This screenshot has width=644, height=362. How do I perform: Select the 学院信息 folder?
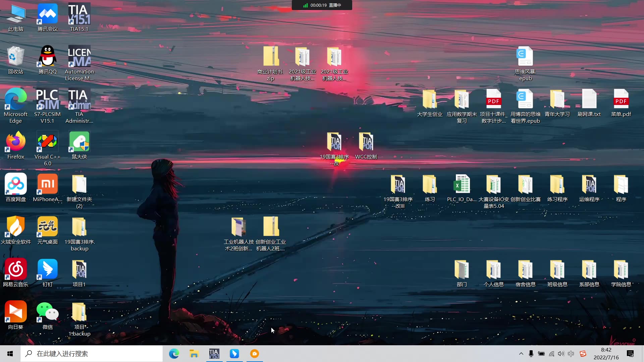(x=621, y=273)
